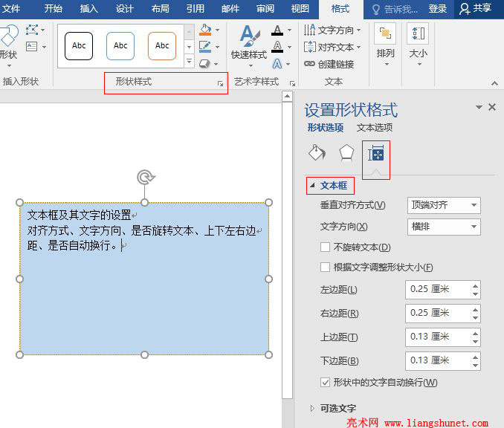Toggle 不旋转文本 checkbox
The width and height of the screenshot is (504, 428).
point(325,247)
